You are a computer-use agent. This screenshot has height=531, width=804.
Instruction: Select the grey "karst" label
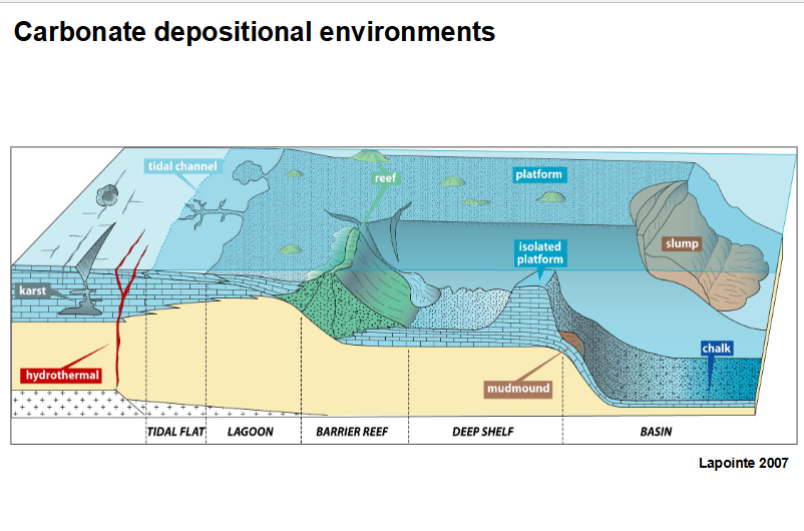tap(33, 291)
